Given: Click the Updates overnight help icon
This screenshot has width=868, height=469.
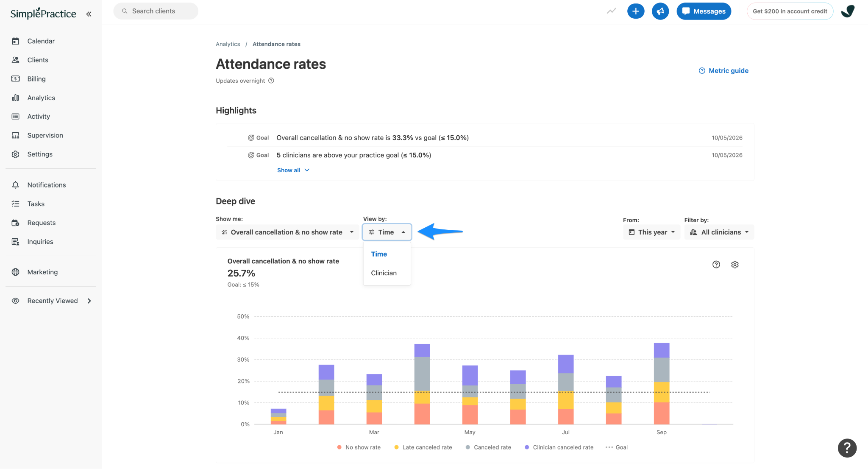Looking at the screenshot, I should (271, 81).
